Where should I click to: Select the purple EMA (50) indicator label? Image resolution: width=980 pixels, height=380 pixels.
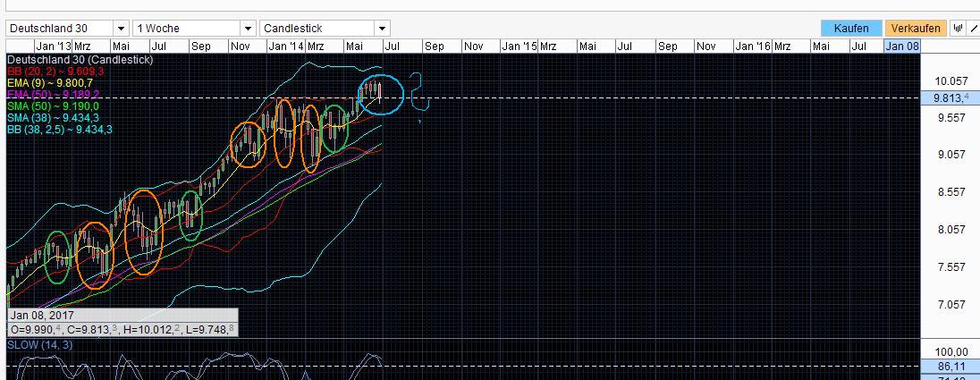[53, 94]
